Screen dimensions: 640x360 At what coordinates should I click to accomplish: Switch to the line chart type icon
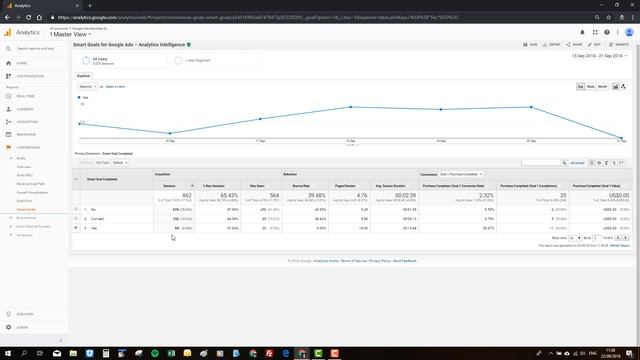615,87
